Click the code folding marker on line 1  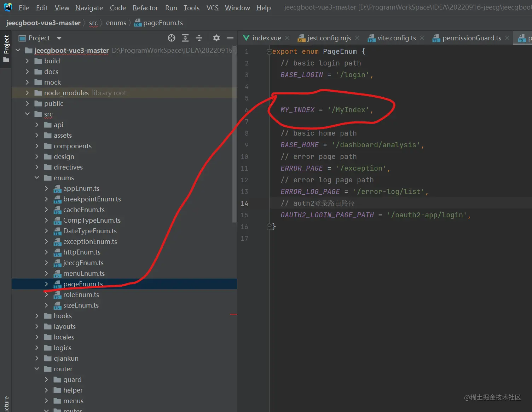coord(269,51)
